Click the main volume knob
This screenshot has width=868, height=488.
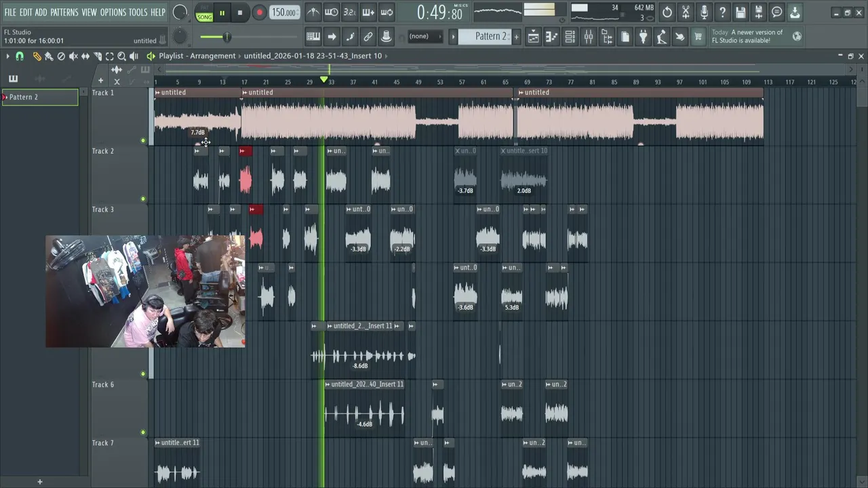click(x=180, y=12)
